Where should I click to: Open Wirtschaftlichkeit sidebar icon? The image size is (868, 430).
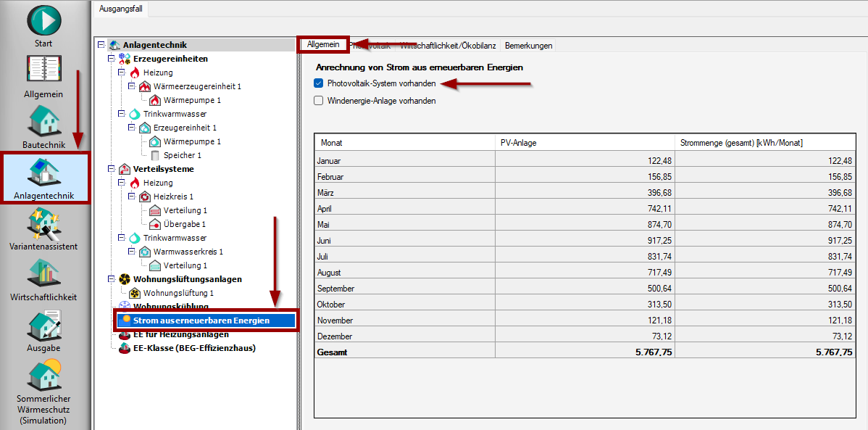[43, 274]
